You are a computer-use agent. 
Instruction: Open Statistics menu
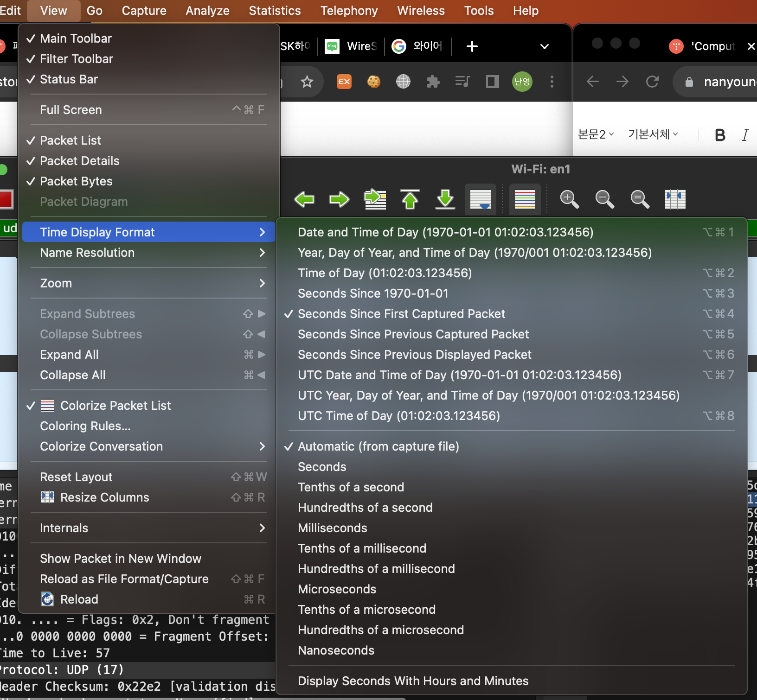[x=275, y=11]
